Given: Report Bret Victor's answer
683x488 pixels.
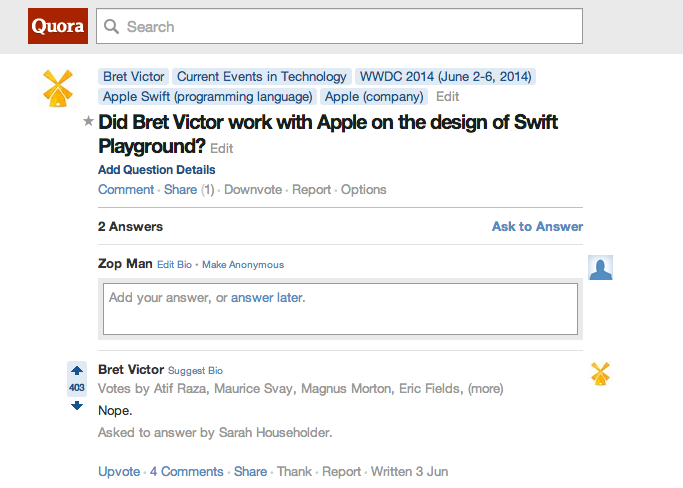Looking at the screenshot, I should pyautogui.click(x=341, y=471).
